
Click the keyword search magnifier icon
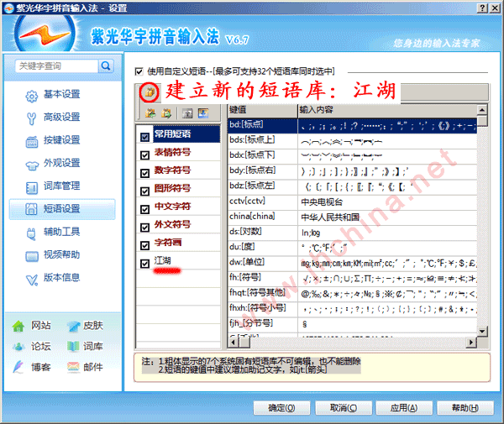click(x=106, y=66)
